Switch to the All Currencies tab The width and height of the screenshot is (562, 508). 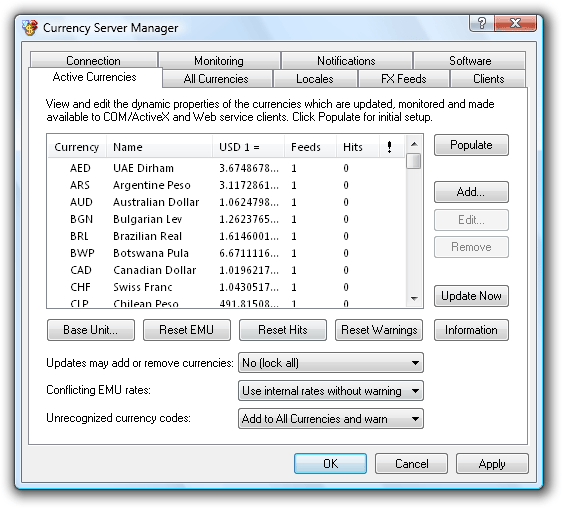click(x=216, y=79)
